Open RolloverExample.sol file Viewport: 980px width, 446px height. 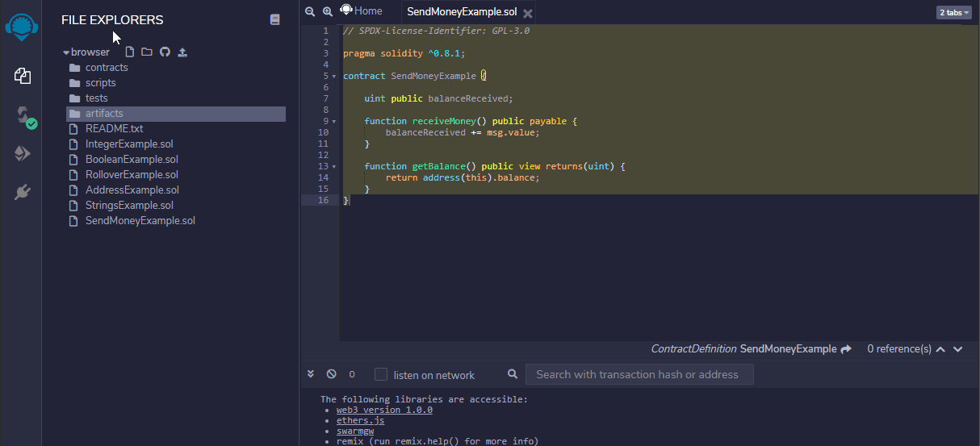132,175
